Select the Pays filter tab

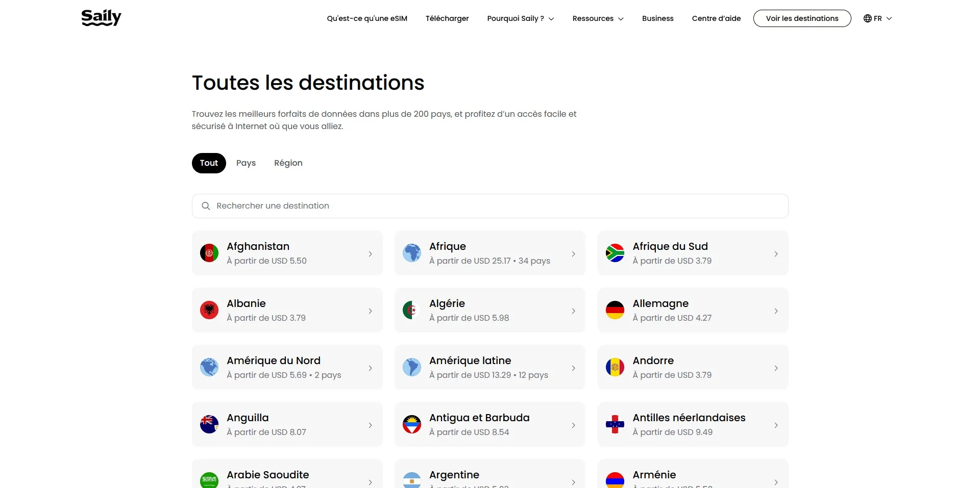pos(246,163)
